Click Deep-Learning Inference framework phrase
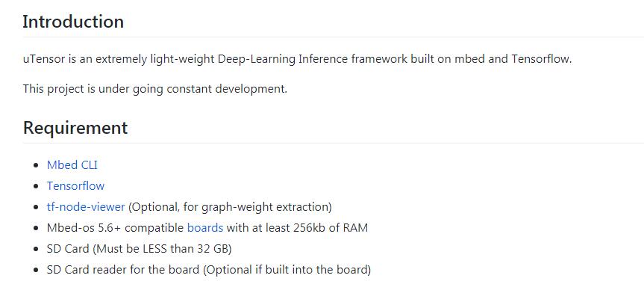The image size is (644, 296). click(313, 59)
